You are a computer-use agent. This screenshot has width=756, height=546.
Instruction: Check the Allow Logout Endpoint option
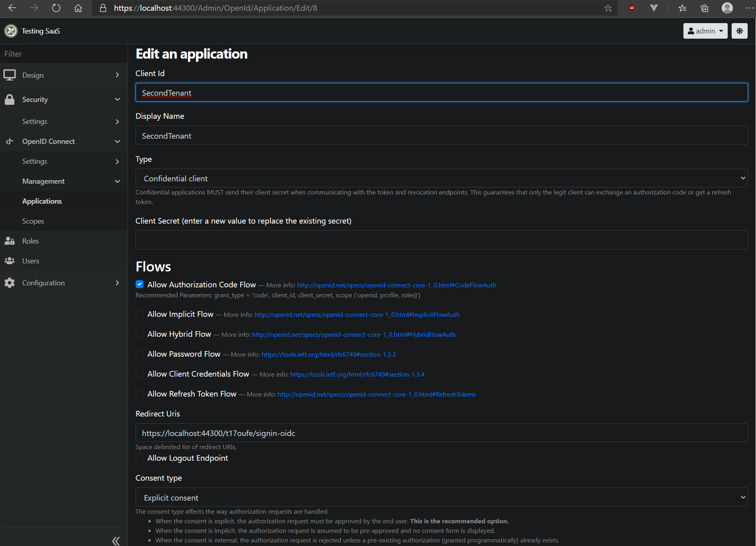(140, 458)
